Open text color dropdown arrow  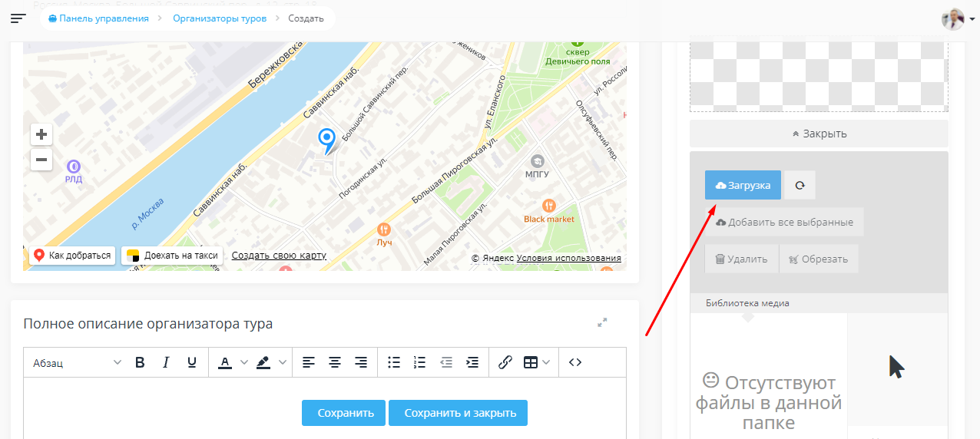coord(244,363)
